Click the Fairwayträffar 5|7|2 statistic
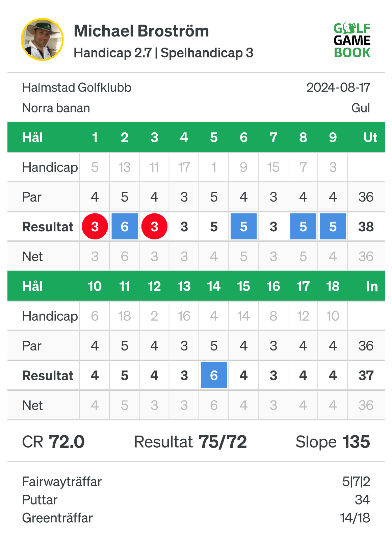Screen dimensions: 392x545 tap(196, 482)
